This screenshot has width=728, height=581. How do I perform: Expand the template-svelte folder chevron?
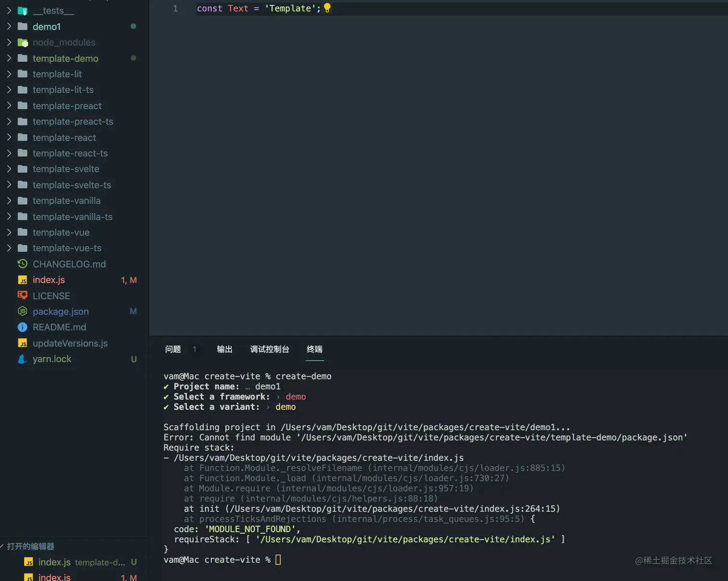(x=9, y=169)
